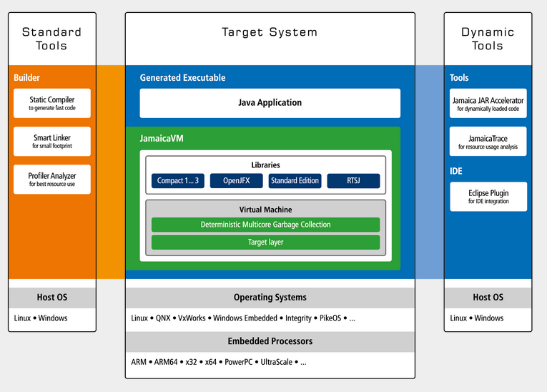Click the Generated Executable label
The image size is (547, 392).
[182, 77]
